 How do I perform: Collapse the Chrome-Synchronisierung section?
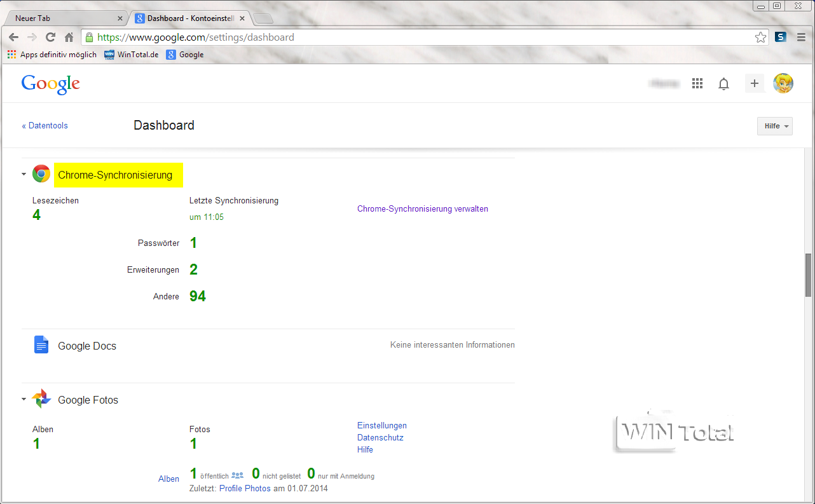[24, 174]
